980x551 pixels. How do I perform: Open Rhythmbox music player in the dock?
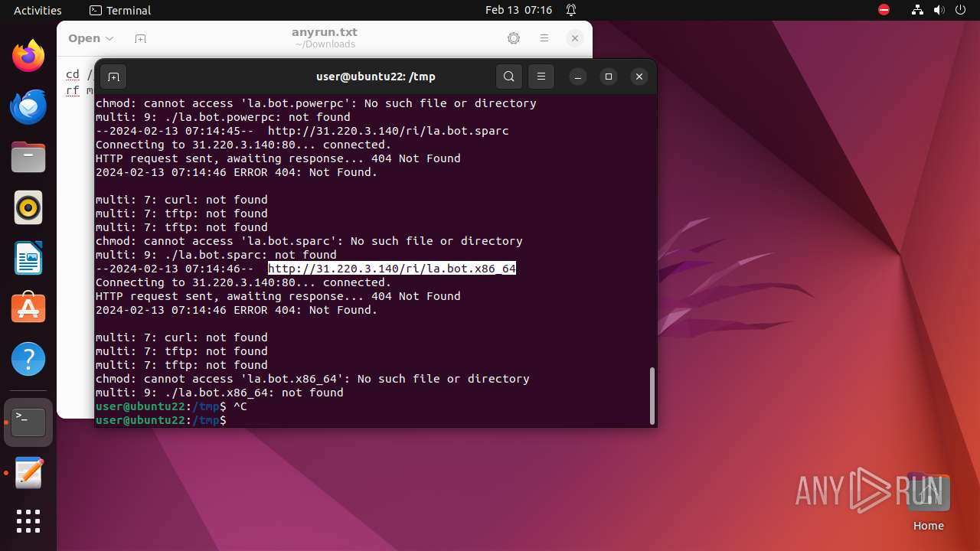[28, 207]
